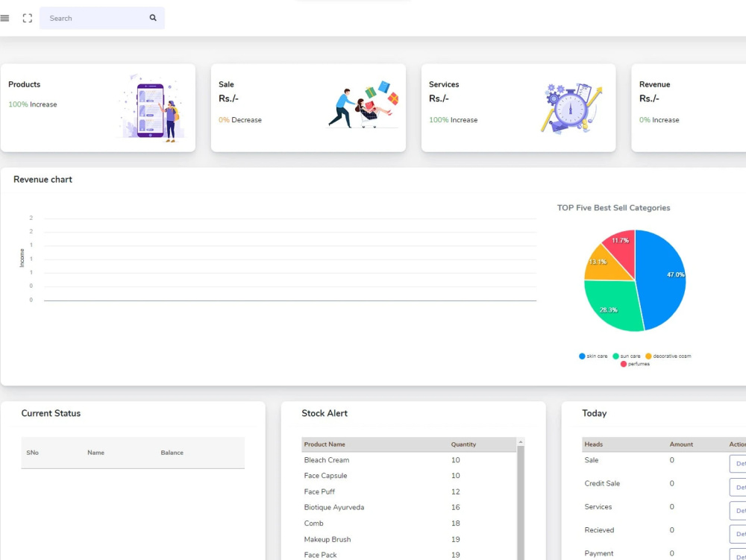Click the Product Name column header
The height and width of the screenshot is (560, 746).
pos(325,444)
